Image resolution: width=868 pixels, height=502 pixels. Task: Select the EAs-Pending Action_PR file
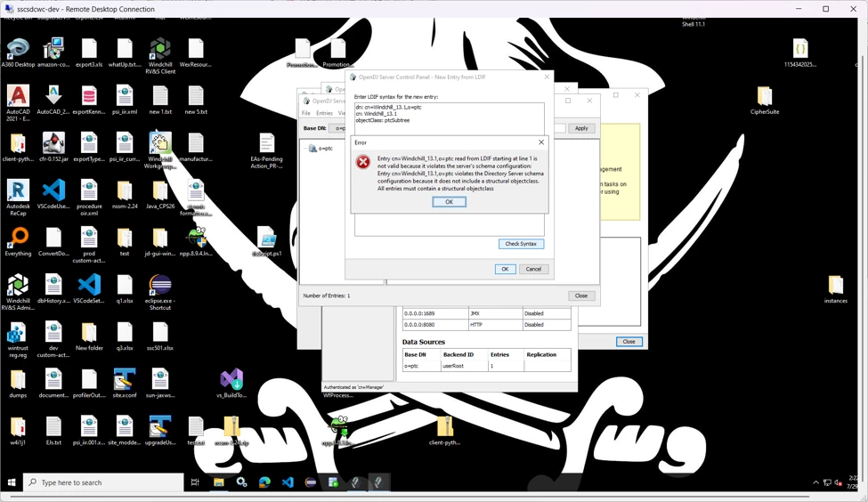266,150
